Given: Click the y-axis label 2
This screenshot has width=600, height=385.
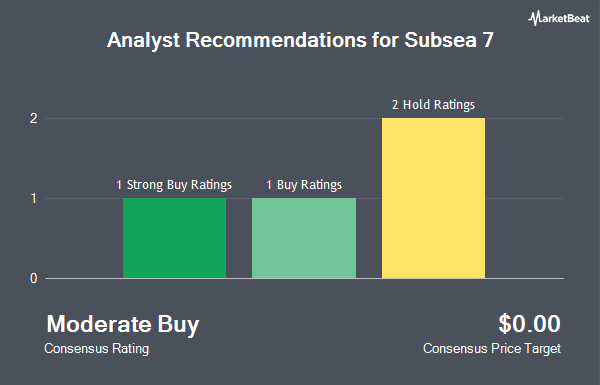Looking at the screenshot, I should pos(34,118).
